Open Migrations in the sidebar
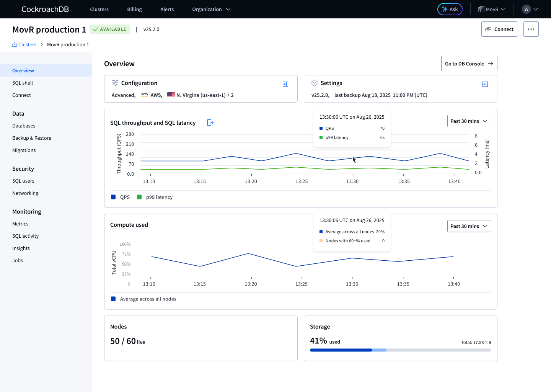The image size is (551, 392). (46, 150)
